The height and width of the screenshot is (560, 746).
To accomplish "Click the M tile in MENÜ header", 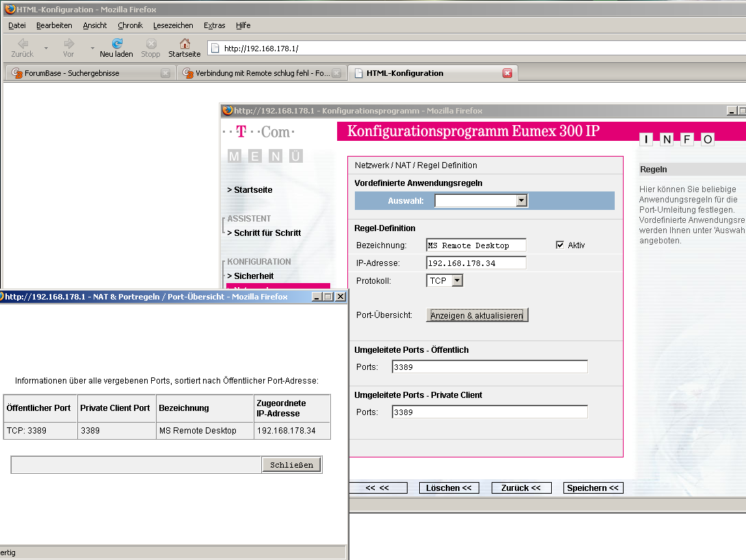I will [234, 156].
